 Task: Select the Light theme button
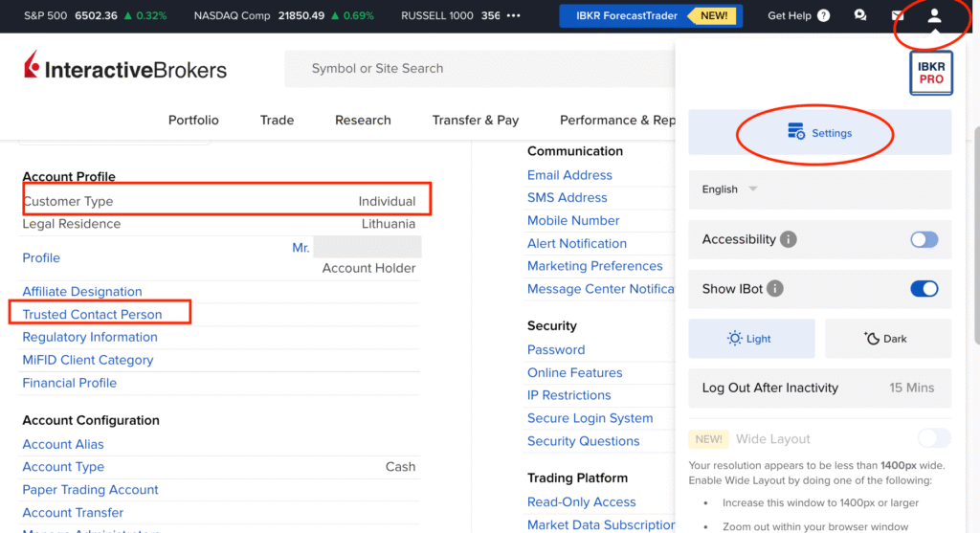click(x=751, y=339)
